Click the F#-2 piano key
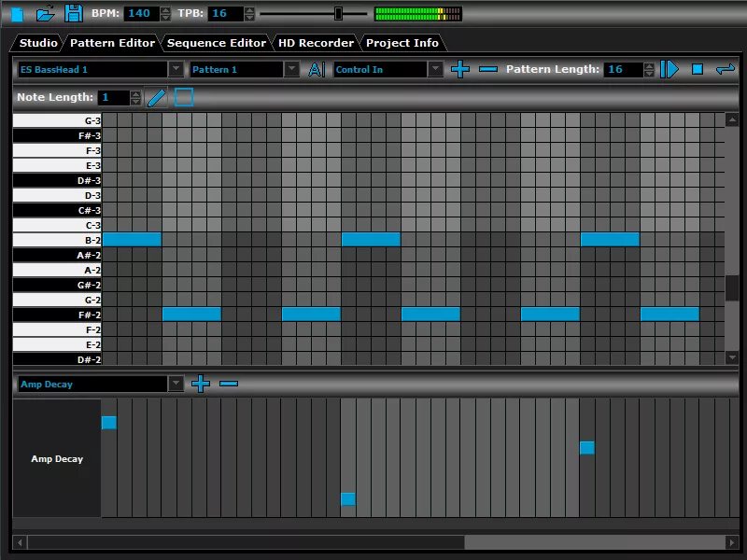Screen dimensions: 747x560 tap(57, 315)
